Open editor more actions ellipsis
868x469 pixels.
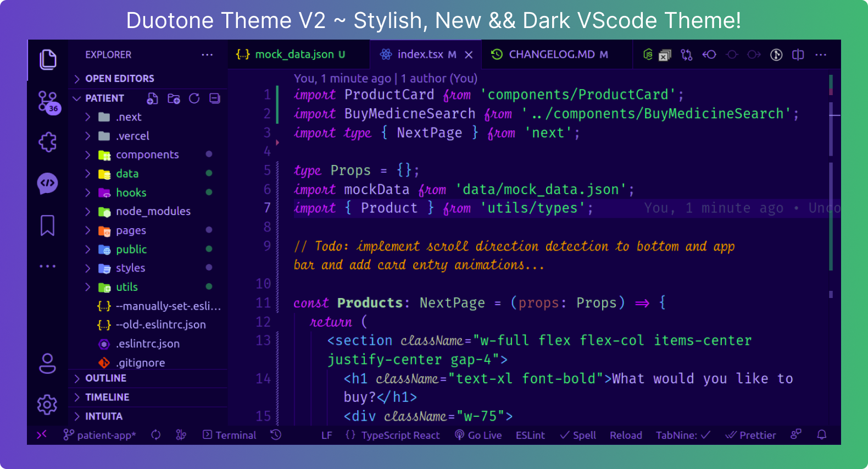point(821,54)
